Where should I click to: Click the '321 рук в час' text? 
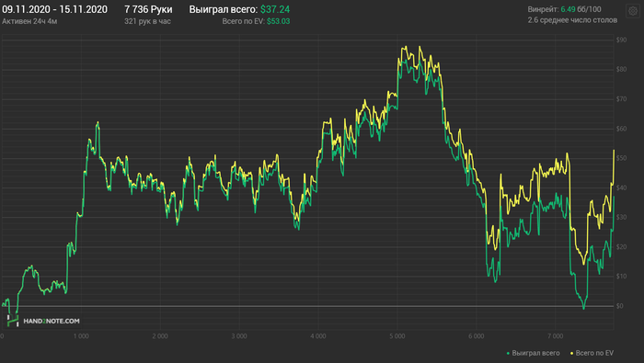[147, 21]
